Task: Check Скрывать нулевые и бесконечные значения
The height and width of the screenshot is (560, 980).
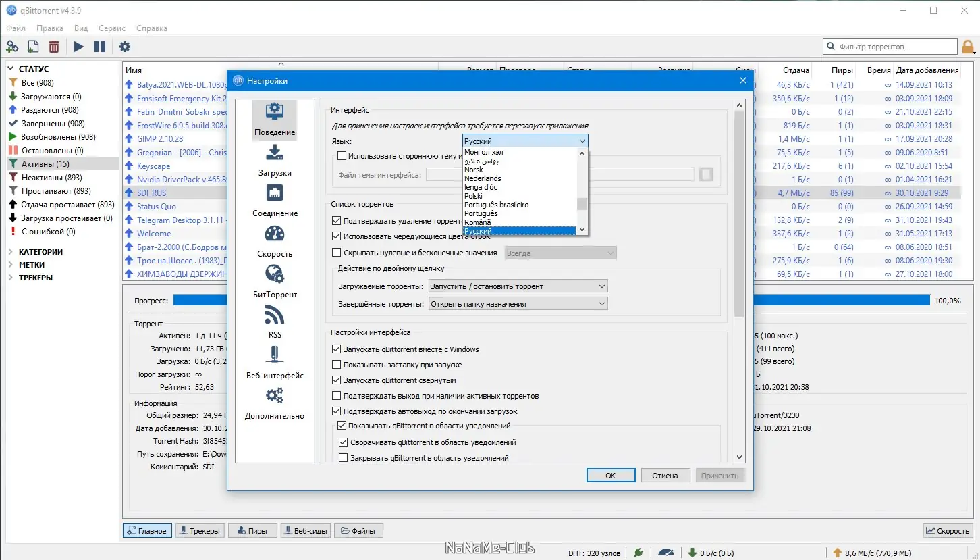Action: pyautogui.click(x=337, y=253)
